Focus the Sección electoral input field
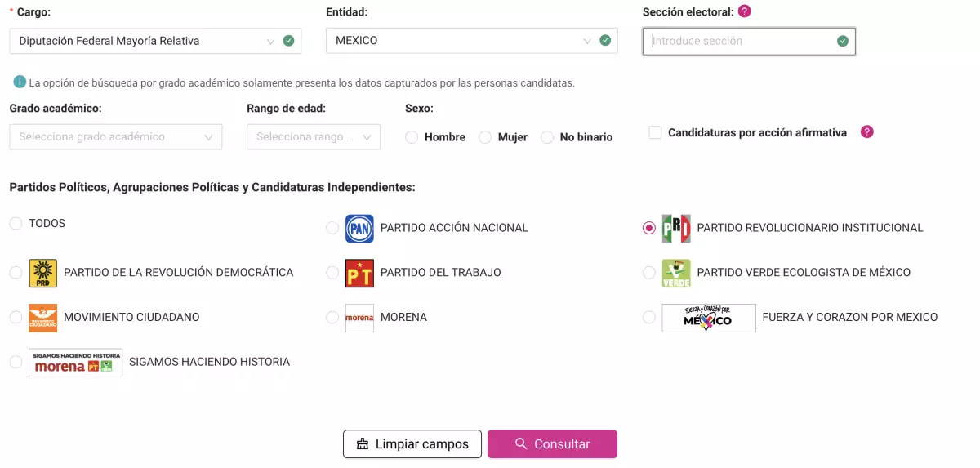 [739, 41]
